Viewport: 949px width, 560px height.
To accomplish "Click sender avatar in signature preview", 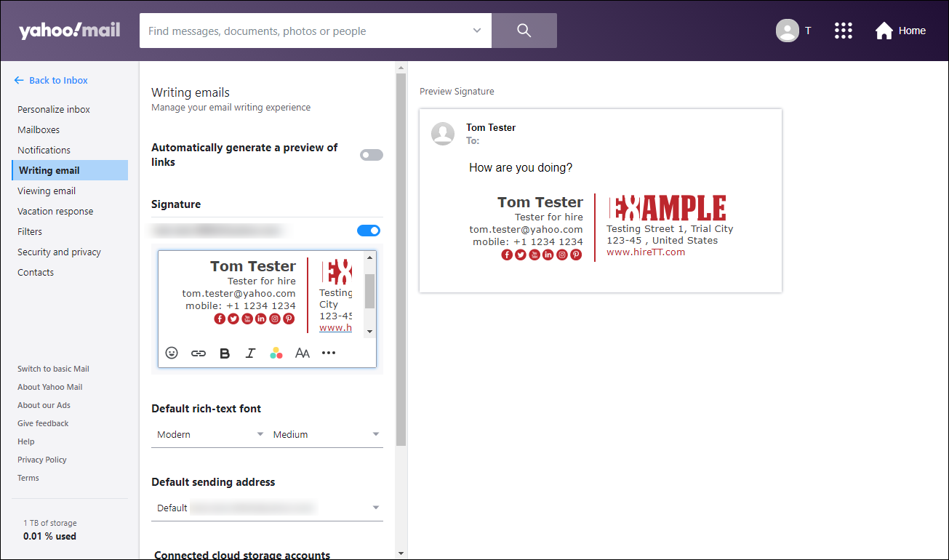I will [443, 133].
